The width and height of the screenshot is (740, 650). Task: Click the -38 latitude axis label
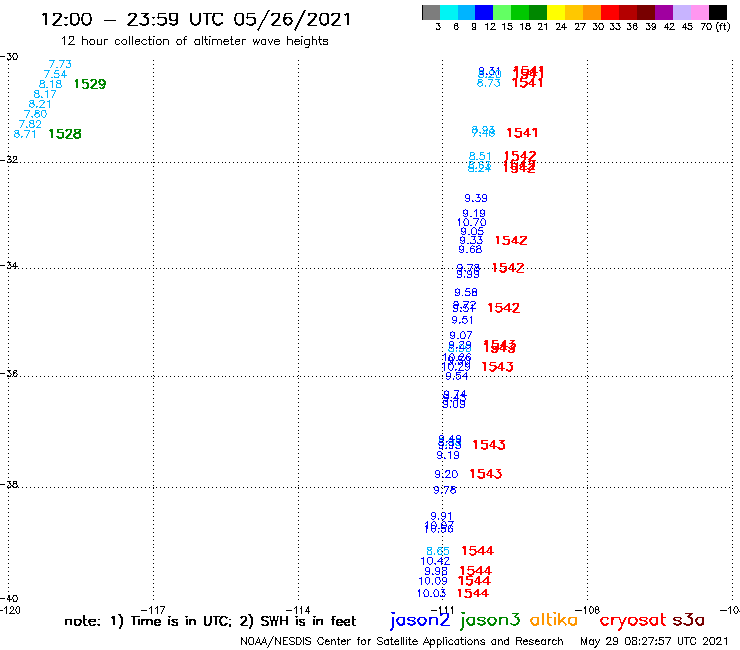[x=9, y=484]
